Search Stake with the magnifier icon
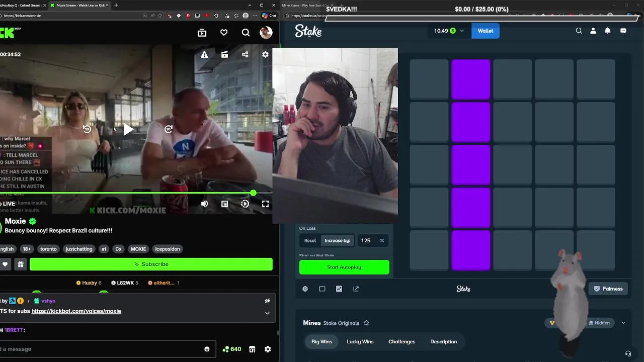The width and height of the screenshot is (644, 362). click(x=579, y=31)
